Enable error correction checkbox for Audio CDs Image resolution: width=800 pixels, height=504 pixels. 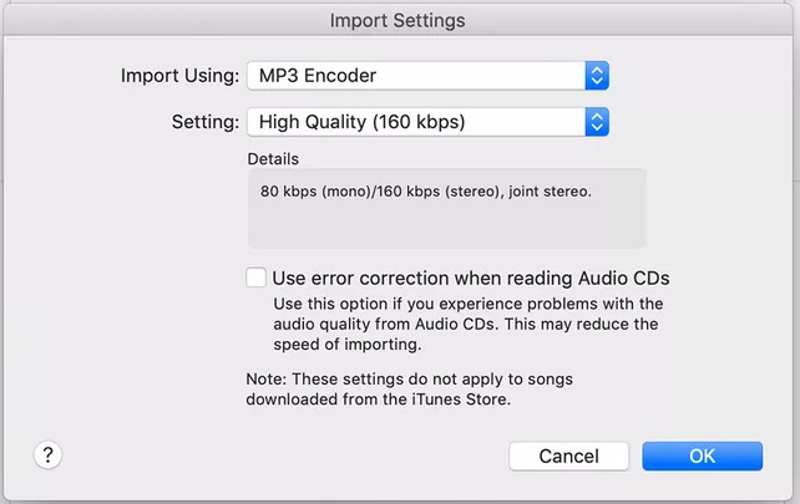pos(257,278)
